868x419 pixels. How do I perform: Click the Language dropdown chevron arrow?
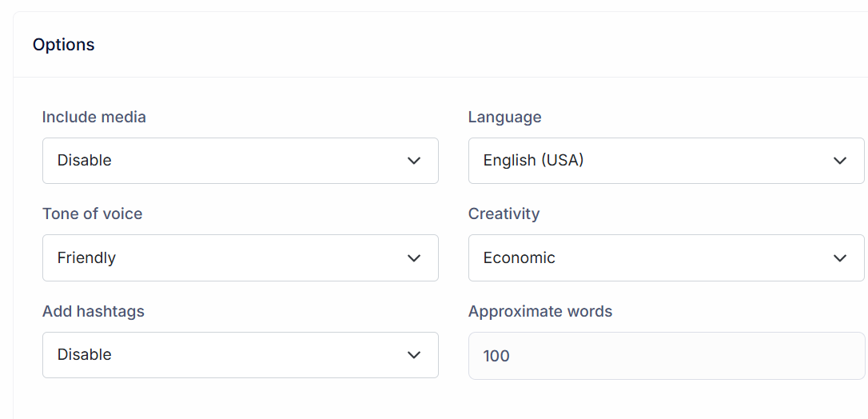click(840, 161)
